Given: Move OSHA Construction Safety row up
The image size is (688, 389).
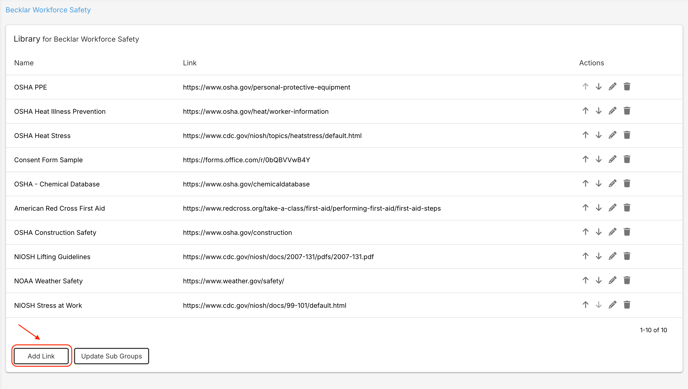Looking at the screenshot, I should click(x=585, y=232).
